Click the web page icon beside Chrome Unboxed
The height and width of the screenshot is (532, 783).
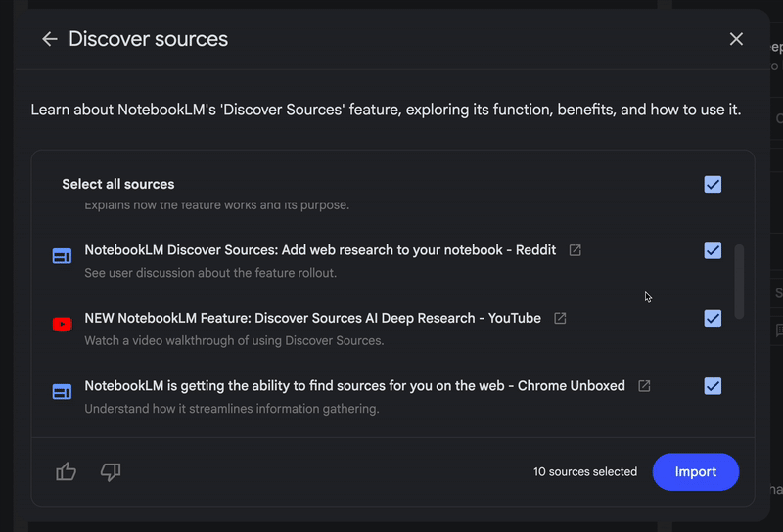coord(62,392)
